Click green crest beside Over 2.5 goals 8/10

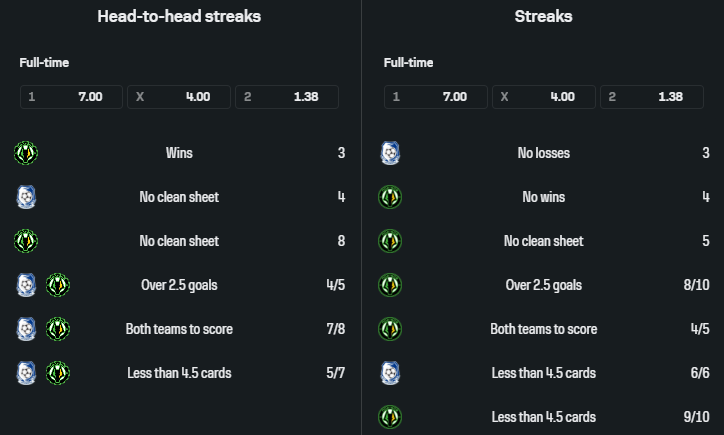[x=390, y=285]
